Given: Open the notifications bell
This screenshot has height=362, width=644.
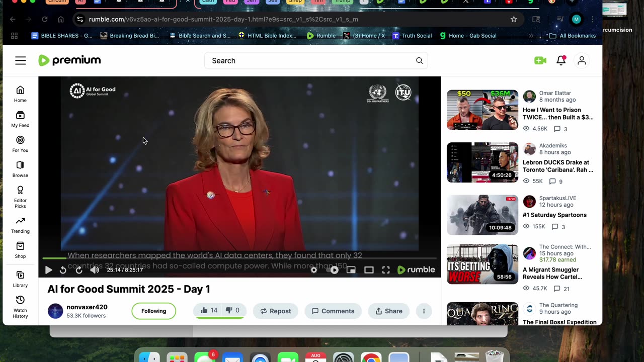Looking at the screenshot, I should [x=561, y=60].
